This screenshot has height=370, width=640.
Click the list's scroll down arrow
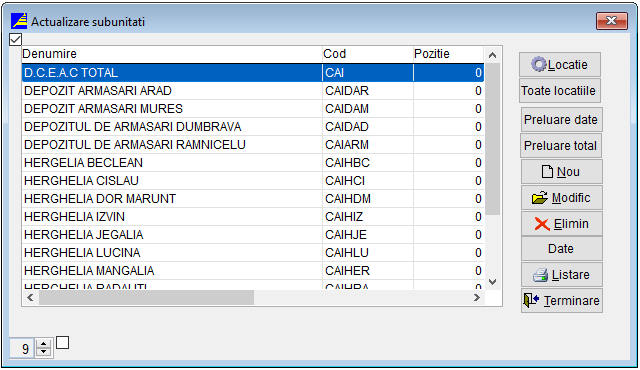tap(493, 282)
